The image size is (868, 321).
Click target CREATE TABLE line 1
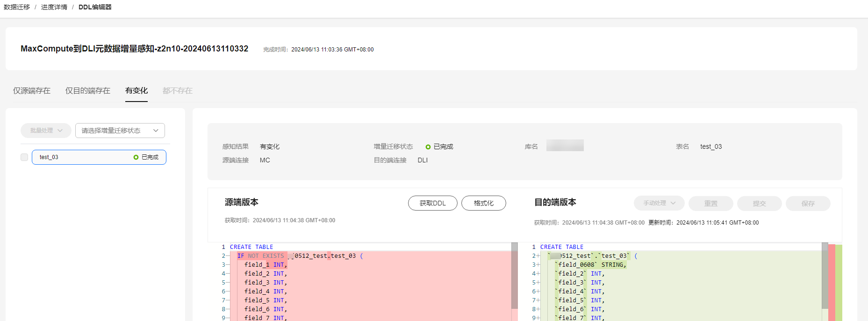click(x=562, y=247)
